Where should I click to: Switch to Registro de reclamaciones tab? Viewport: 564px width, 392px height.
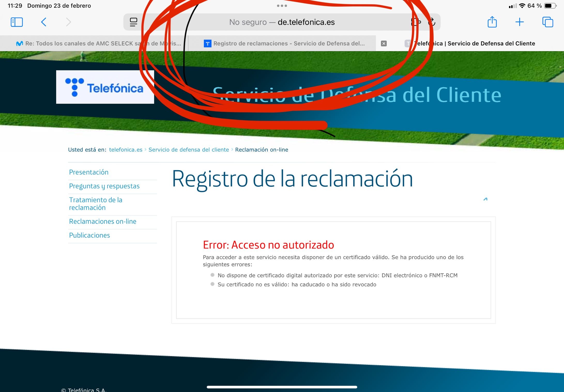[x=284, y=43]
